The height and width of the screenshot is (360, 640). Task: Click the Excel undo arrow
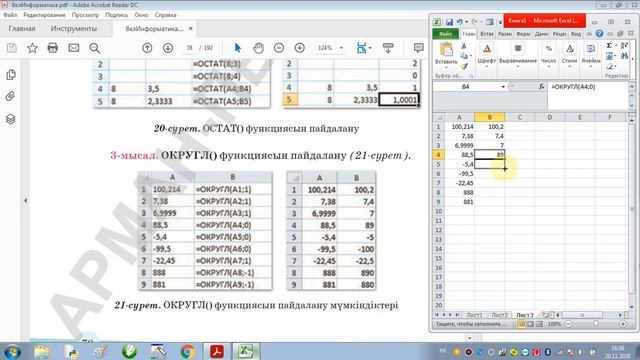click(460, 22)
